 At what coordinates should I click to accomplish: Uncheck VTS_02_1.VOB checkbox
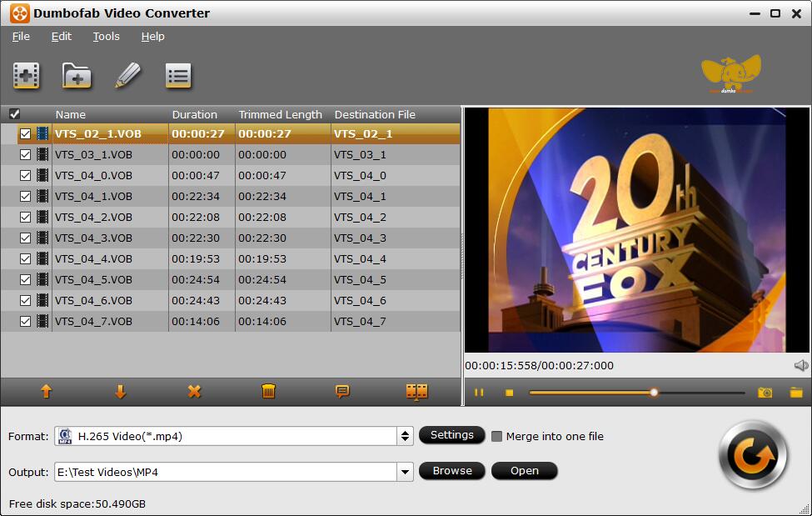pyautogui.click(x=25, y=134)
